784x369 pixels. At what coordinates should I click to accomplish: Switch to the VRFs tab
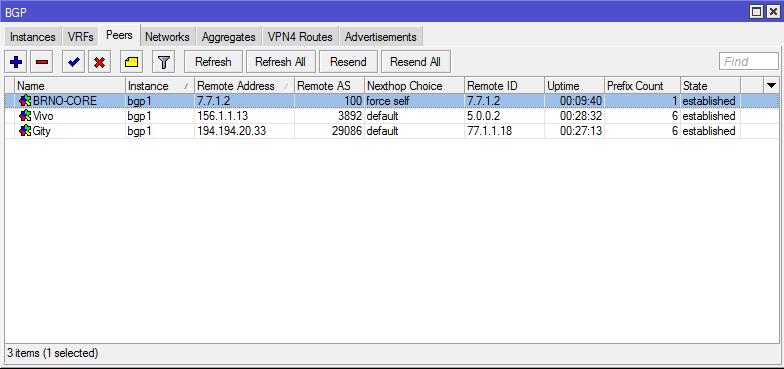pos(80,37)
